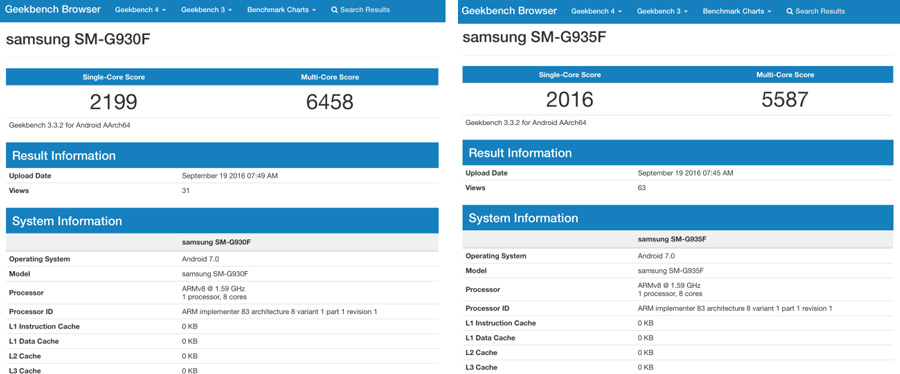Select Android 7.0 value on SM-G930F page
Screen dimensions: 900x374
(200, 259)
